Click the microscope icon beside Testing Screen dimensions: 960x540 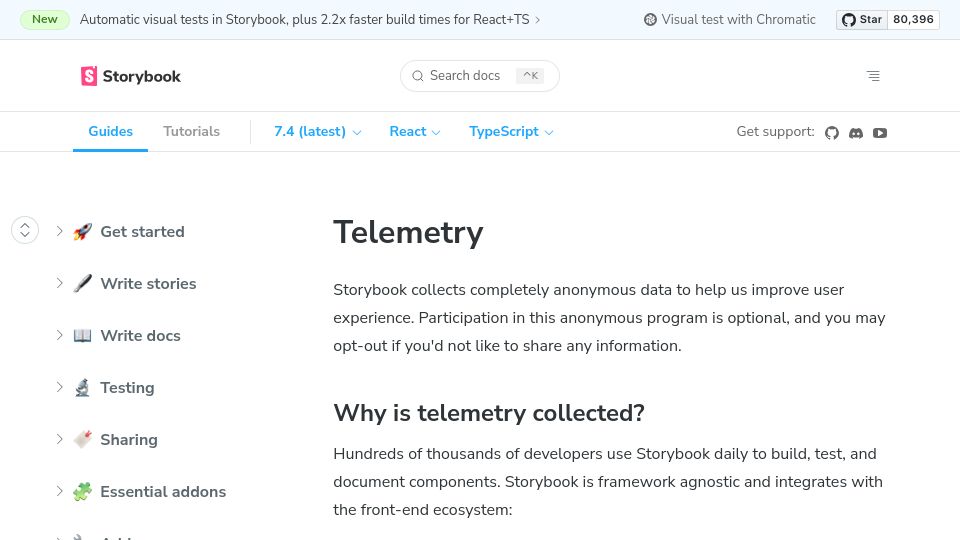point(83,388)
